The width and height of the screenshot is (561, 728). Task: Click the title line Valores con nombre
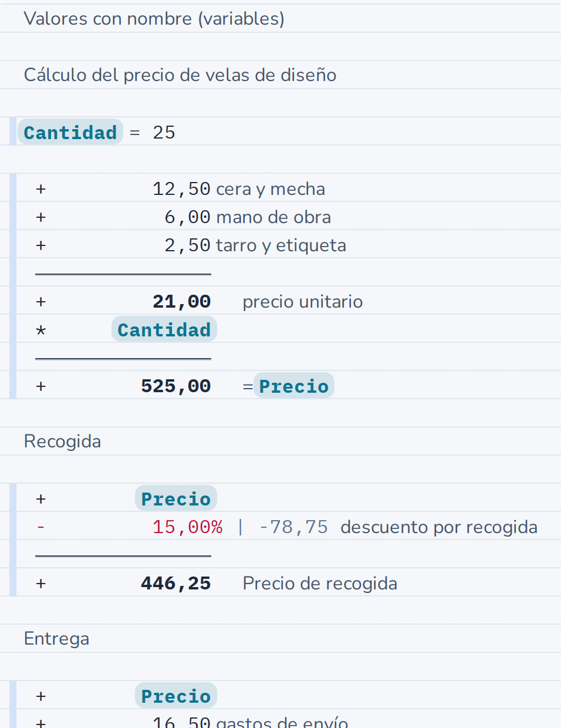pos(154,18)
